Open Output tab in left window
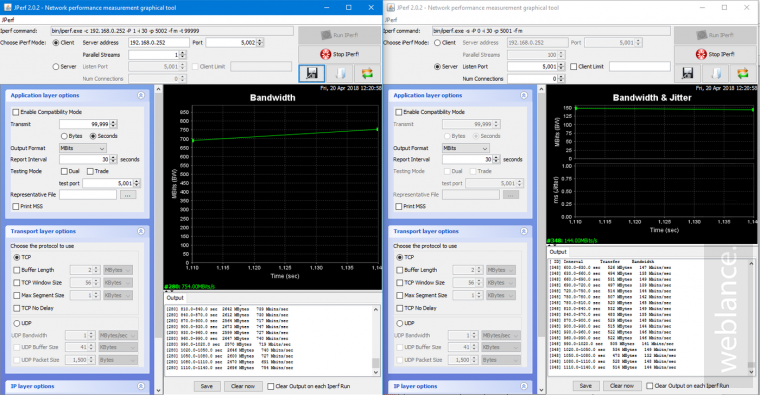The width and height of the screenshot is (760, 395). [x=175, y=298]
